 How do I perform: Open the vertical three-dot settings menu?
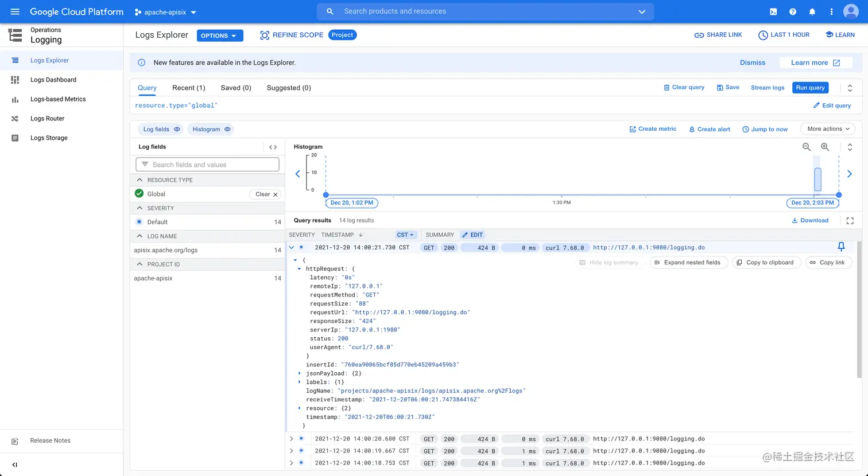pos(831,11)
